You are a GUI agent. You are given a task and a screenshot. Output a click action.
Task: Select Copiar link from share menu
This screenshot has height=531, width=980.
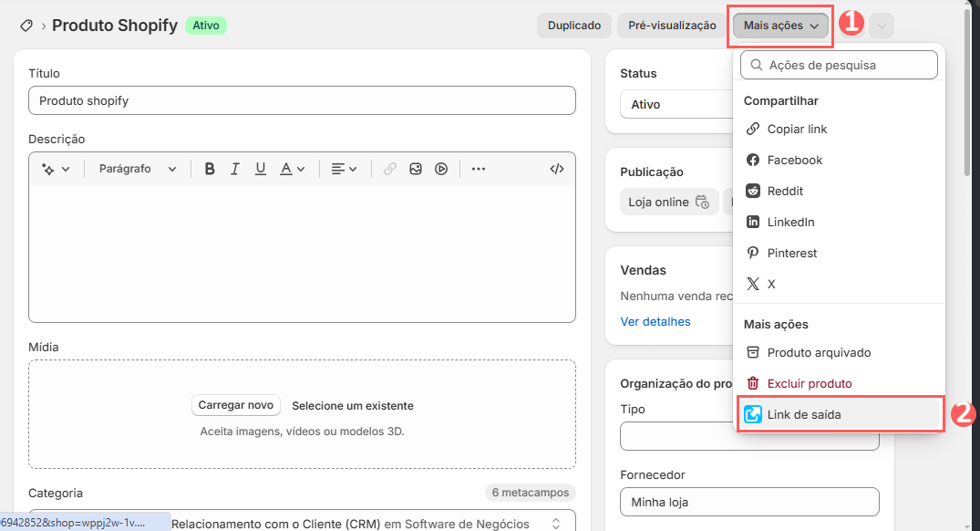point(797,130)
